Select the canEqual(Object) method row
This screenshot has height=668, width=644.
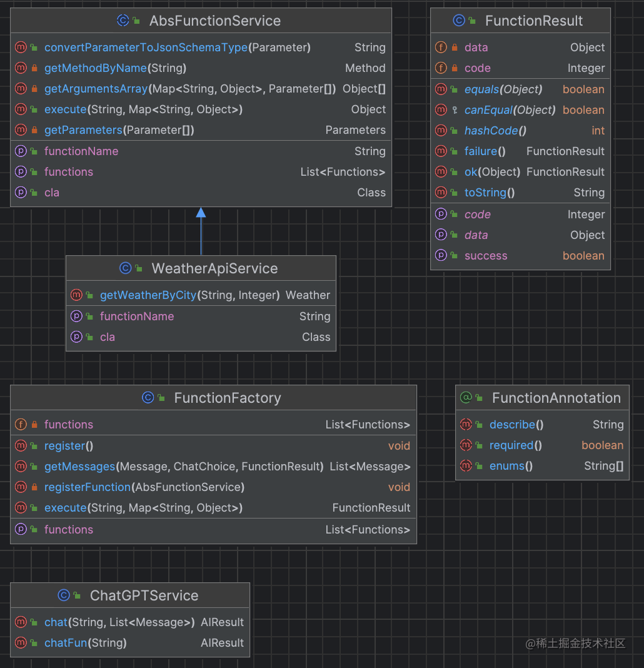[x=520, y=110]
